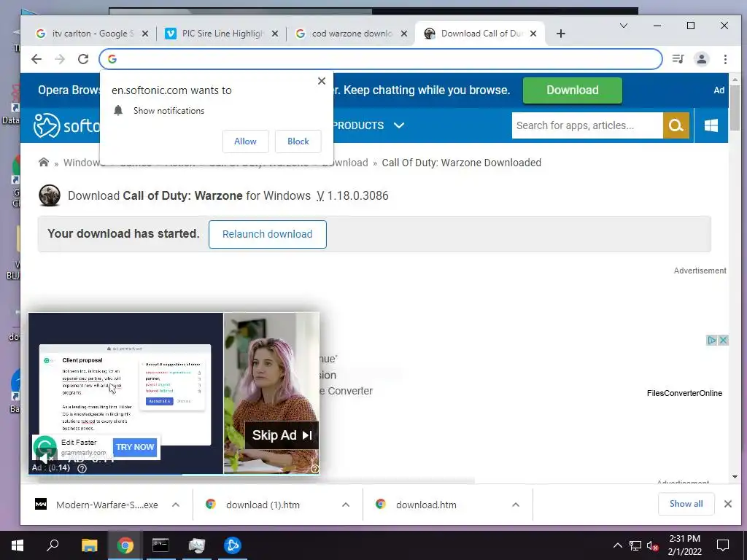
Task: Close the downloads bar
Action: [728, 504]
